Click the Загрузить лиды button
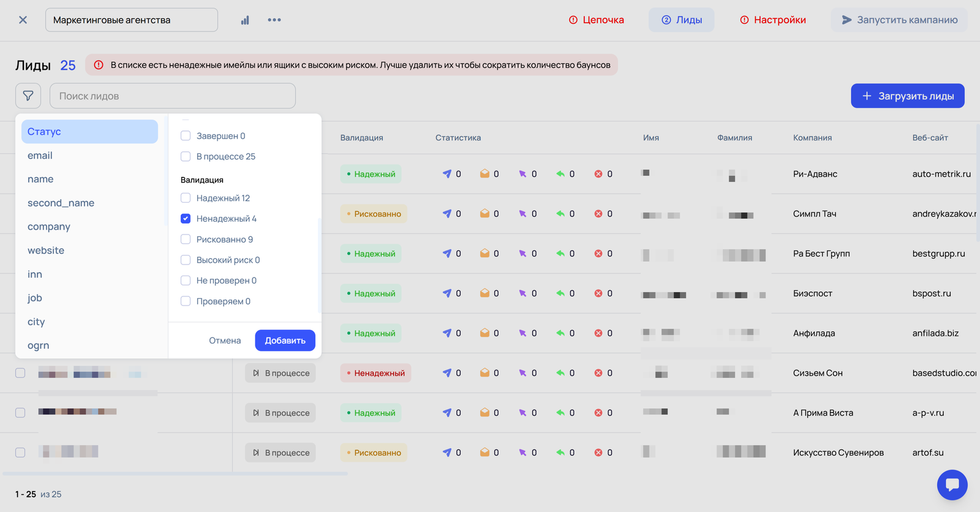 click(x=907, y=96)
